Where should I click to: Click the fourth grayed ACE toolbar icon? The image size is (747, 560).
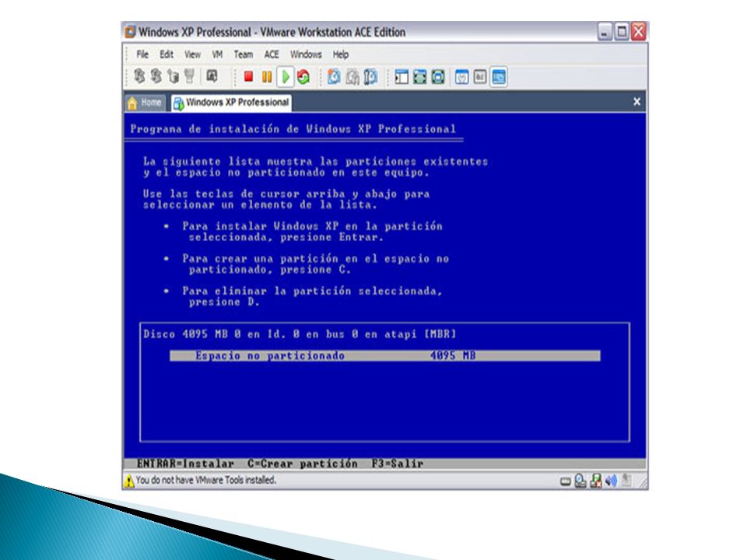coord(190,76)
